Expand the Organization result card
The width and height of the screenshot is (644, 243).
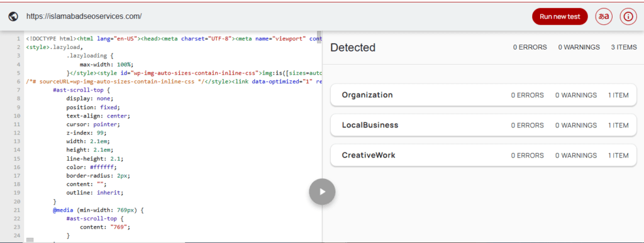point(484,95)
